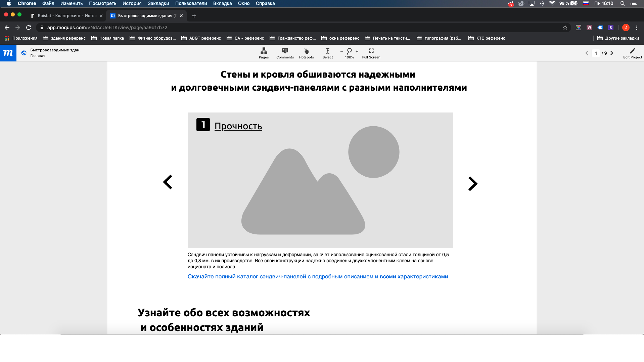The width and height of the screenshot is (644, 362).
Task: Zoom out with the minus button
Action: (341, 51)
